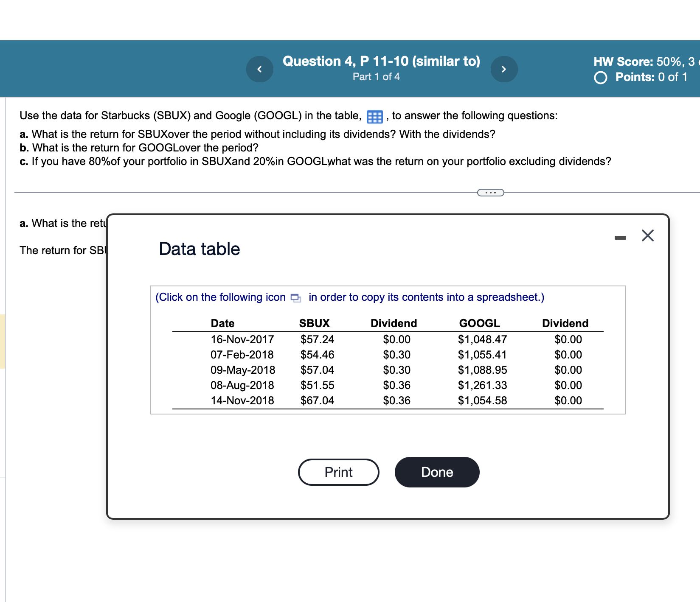The width and height of the screenshot is (700, 602).
Task: Click the left arrow to go to previous question
Action: [260, 69]
